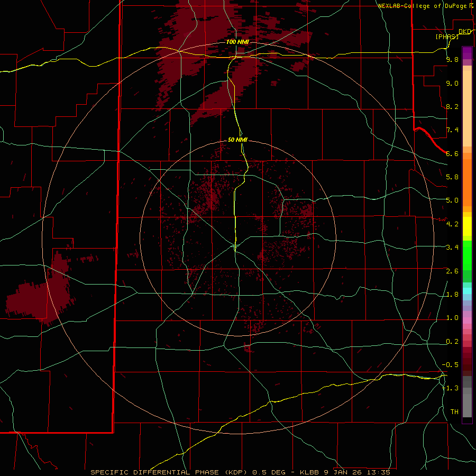Image resolution: width=476 pixels, height=476 pixels.
Task: Click the 3.4 scale value
Action: pyautogui.click(x=452, y=248)
